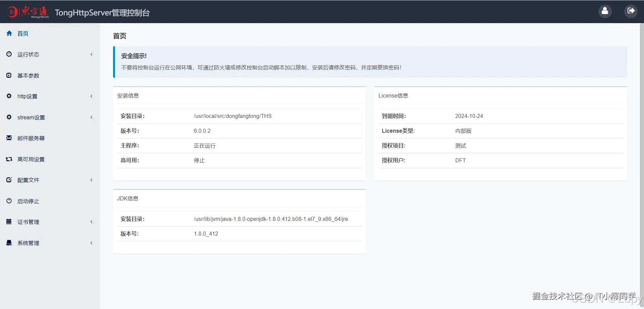The width and height of the screenshot is (644, 309).
Task: Click version value 6.0.0.2
Action: click(202, 131)
